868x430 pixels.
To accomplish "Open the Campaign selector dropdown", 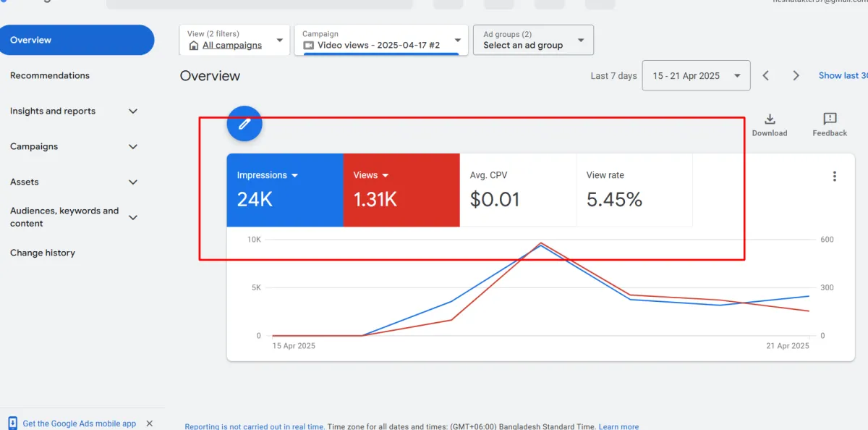I will point(380,40).
